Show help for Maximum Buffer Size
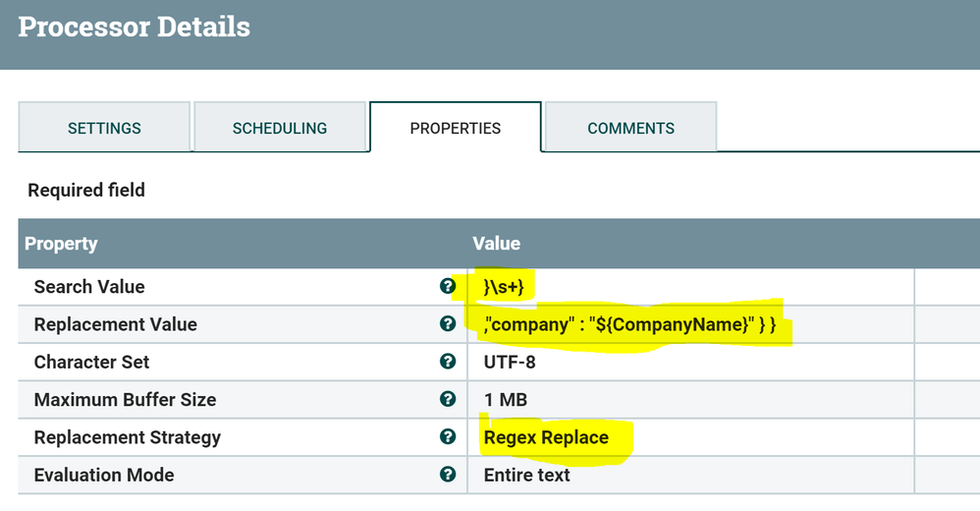980x511 pixels. click(x=448, y=399)
